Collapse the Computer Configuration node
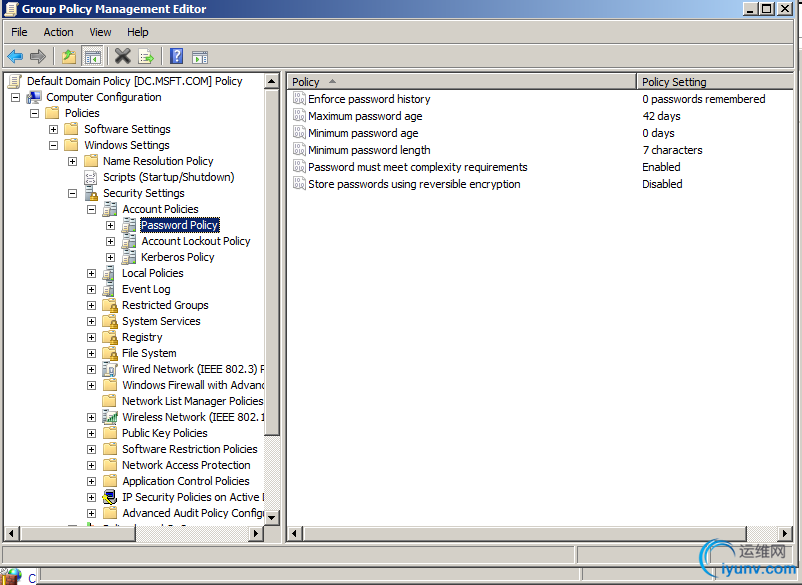Screen dimensions: 802x585 tap(15, 97)
